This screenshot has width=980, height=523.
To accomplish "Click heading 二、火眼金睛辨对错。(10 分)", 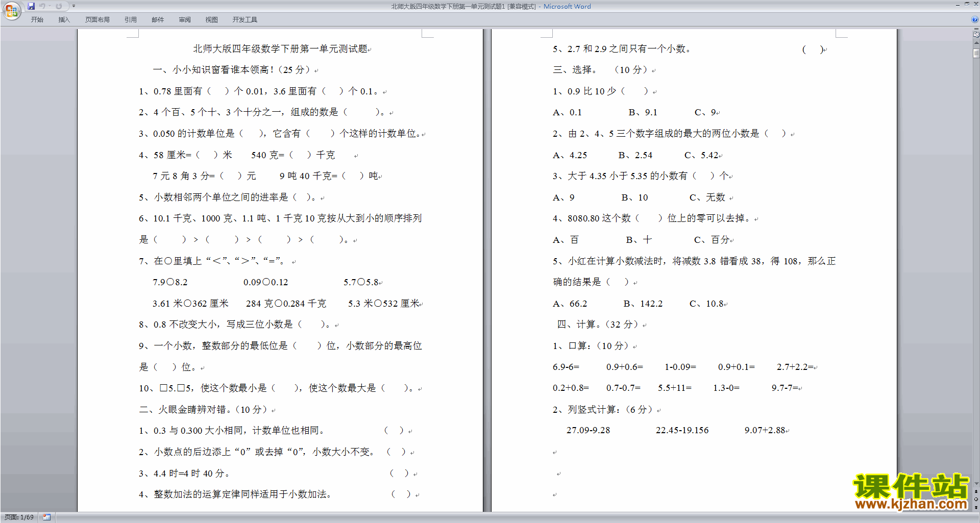I will tap(204, 410).
